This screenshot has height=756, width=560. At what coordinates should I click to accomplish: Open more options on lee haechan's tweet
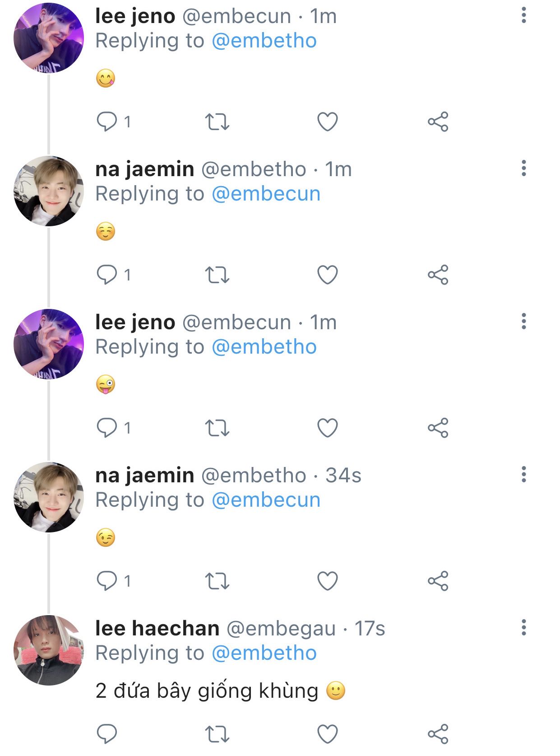click(523, 627)
